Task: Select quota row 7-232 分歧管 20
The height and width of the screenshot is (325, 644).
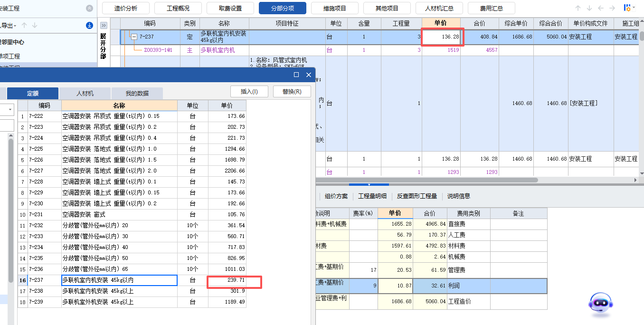Action: (132, 226)
